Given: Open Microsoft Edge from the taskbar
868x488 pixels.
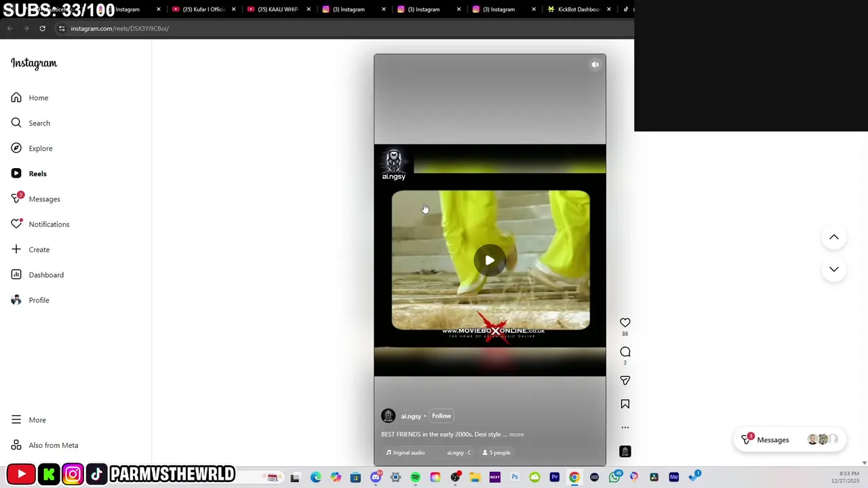Looking at the screenshot, I should (x=316, y=477).
